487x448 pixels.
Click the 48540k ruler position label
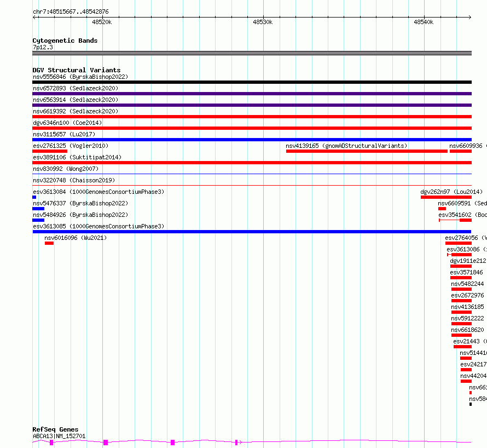(424, 22)
